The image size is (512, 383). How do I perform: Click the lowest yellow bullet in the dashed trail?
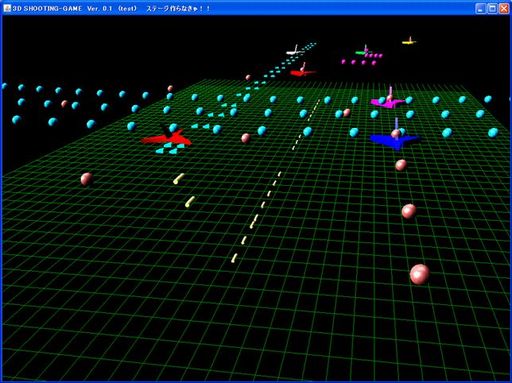[x=235, y=258]
